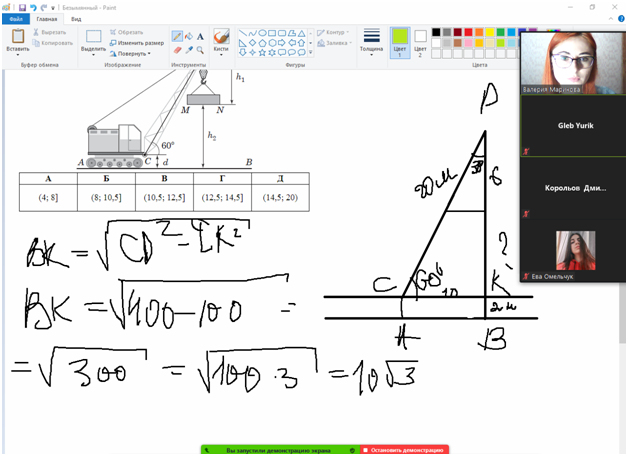Click Остановить демонстрацию to stop sharing
Image resolution: width=628 pixels, height=456 pixels.
point(404,450)
